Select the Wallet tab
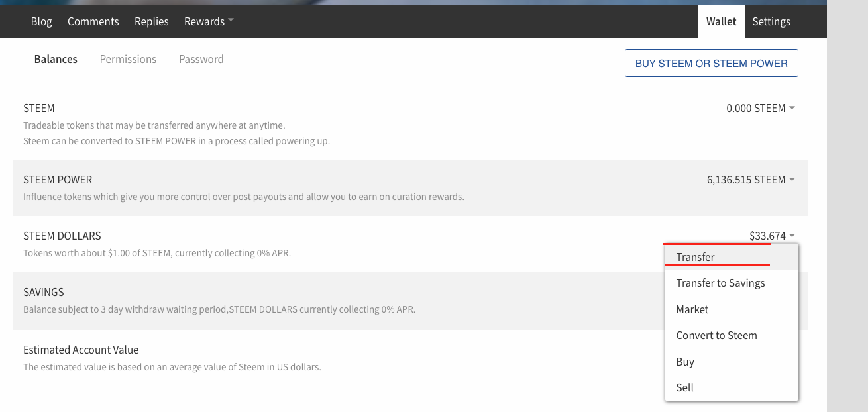 [721, 21]
